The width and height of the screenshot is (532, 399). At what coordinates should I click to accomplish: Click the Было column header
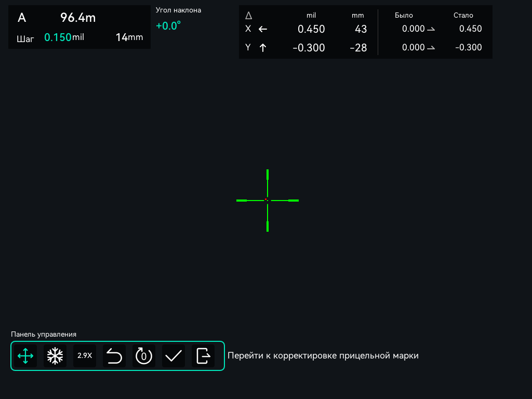point(404,15)
